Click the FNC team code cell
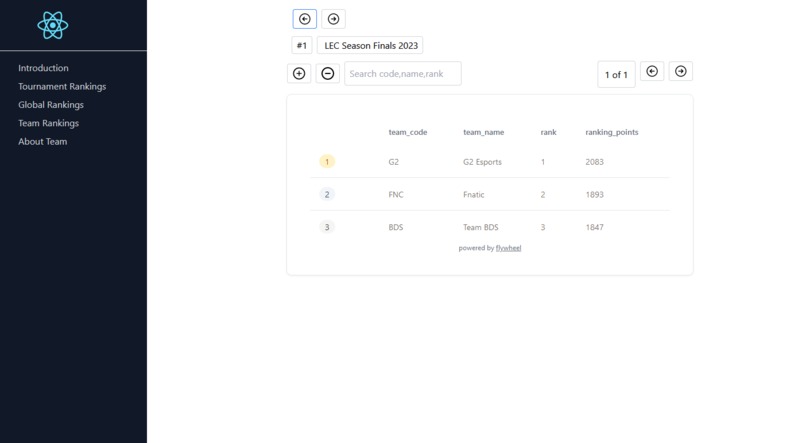Screen dimensions: 806x443 396,194
